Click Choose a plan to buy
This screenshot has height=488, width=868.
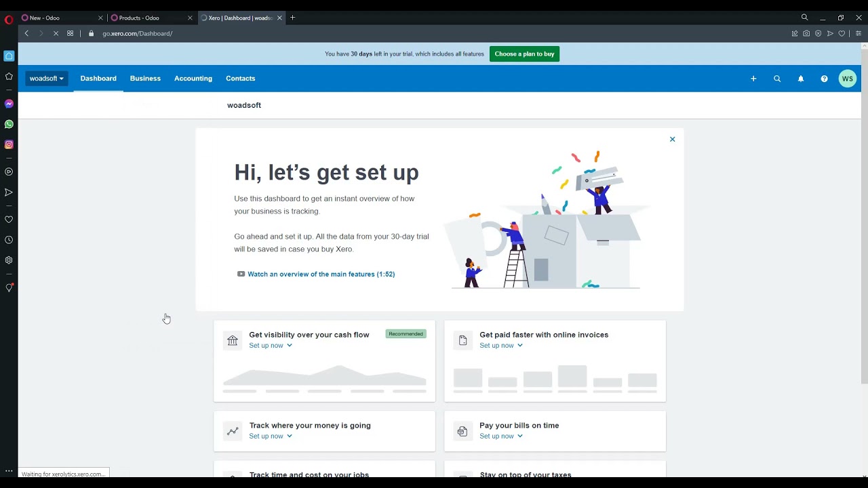[x=524, y=54]
